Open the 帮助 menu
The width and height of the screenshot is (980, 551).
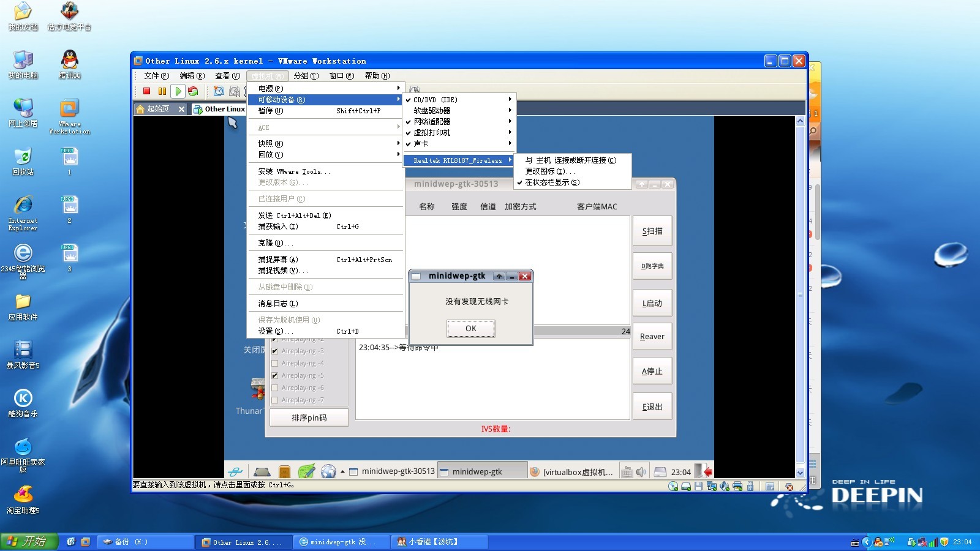tap(377, 75)
